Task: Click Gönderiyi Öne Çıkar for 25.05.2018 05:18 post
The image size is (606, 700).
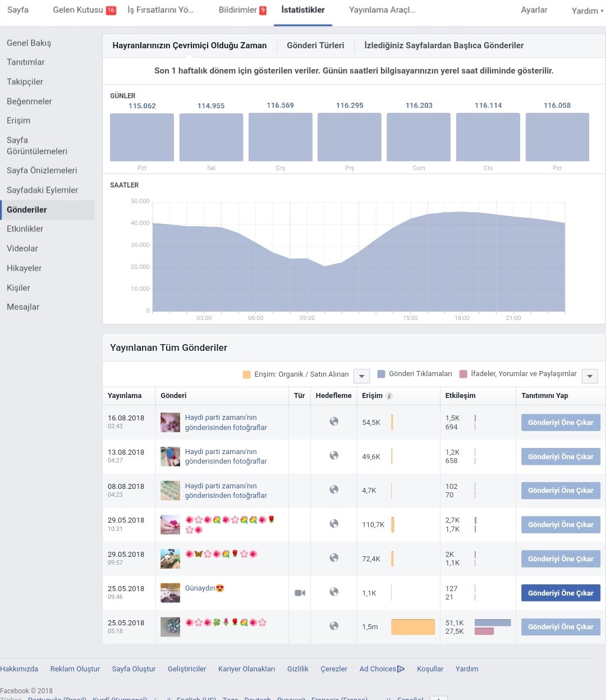Action: (x=561, y=627)
